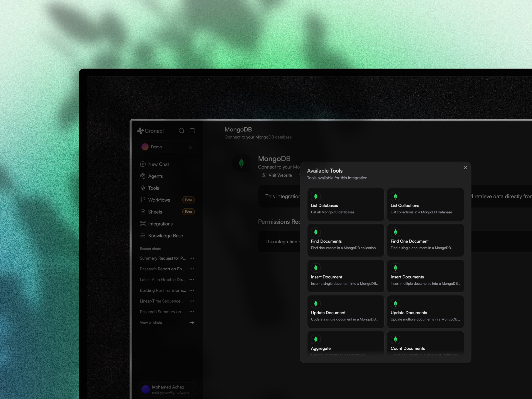The width and height of the screenshot is (532, 399).
Task: Click leaf icon on List Collections card
Action: click(x=395, y=197)
